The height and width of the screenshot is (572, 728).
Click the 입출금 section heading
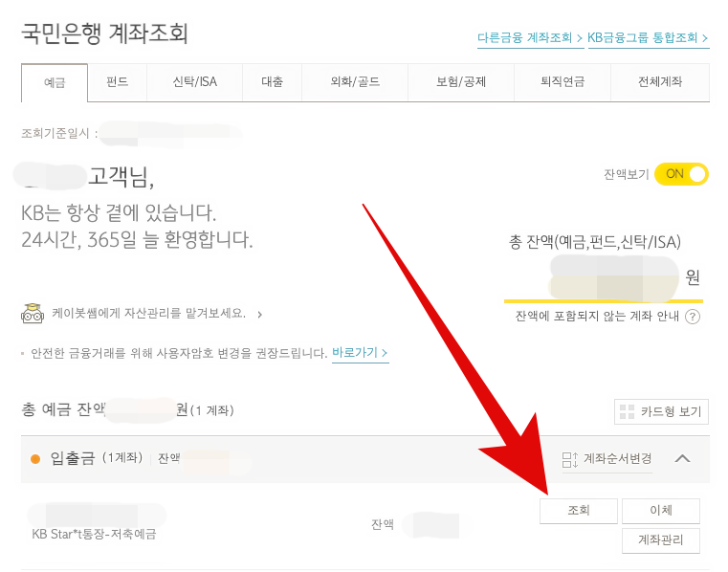coord(73,459)
